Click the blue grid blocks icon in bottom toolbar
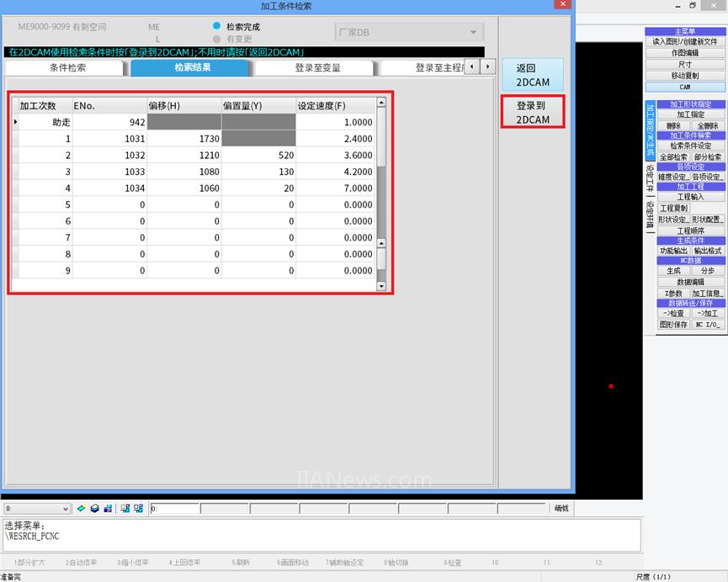Image resolution: width=728 pixels, height=582 pixels. [108, 509]
